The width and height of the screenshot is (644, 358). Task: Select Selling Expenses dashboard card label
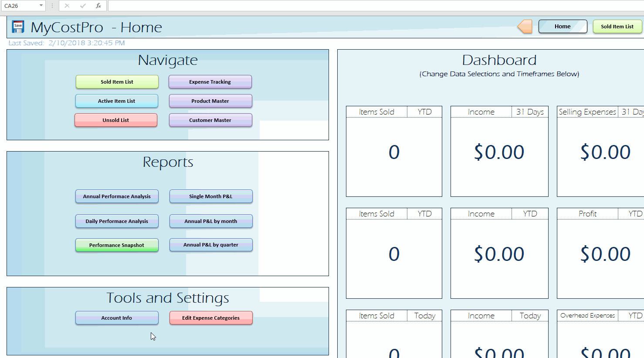(x=587, y=112)
